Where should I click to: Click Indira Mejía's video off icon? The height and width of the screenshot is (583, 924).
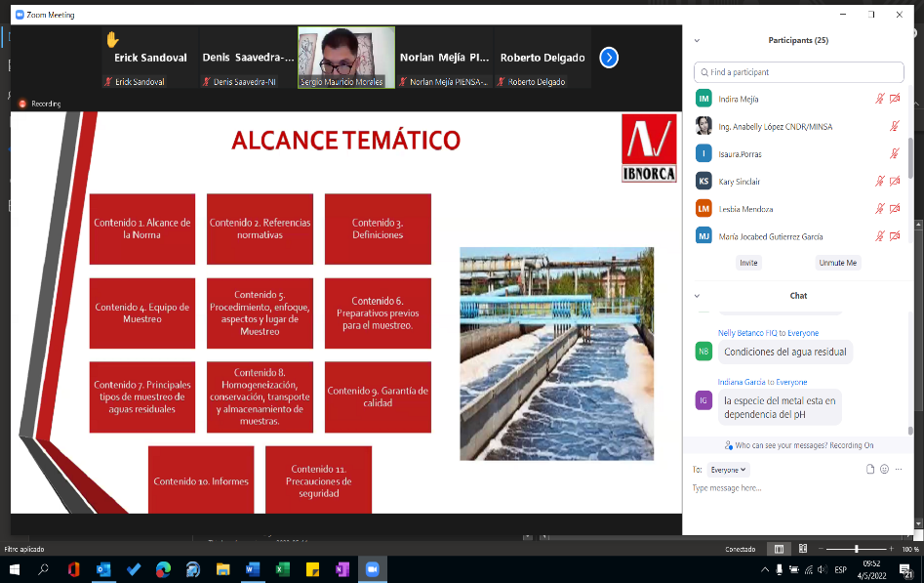pyautogui.click(x=895, y=99)
